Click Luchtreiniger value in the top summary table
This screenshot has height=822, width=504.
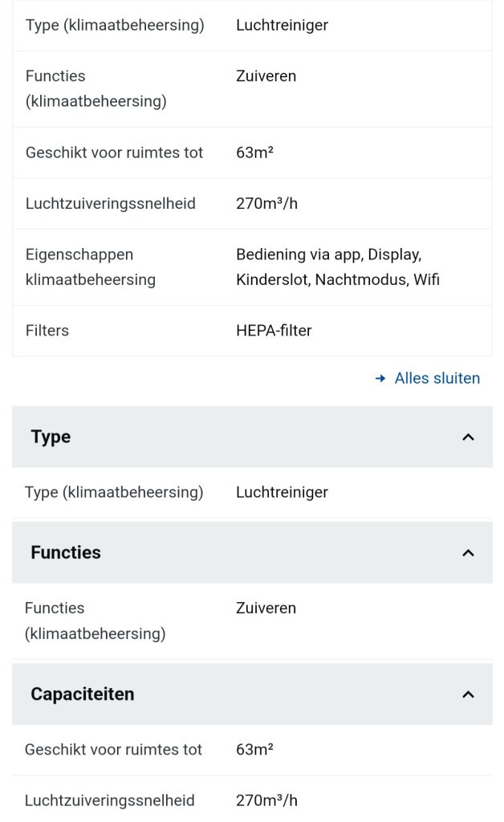[x=282, y=25]
